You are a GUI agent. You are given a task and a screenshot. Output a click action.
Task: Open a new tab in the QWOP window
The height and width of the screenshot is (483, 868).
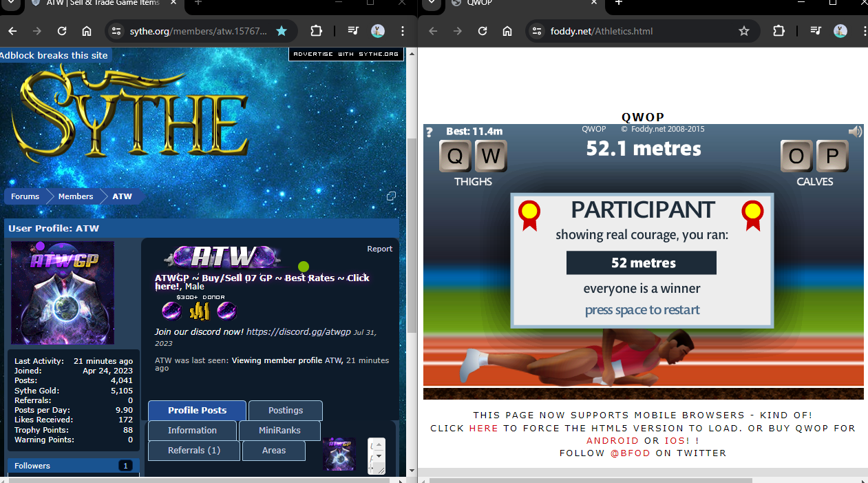pyautogui.click(x=618, y=3)
